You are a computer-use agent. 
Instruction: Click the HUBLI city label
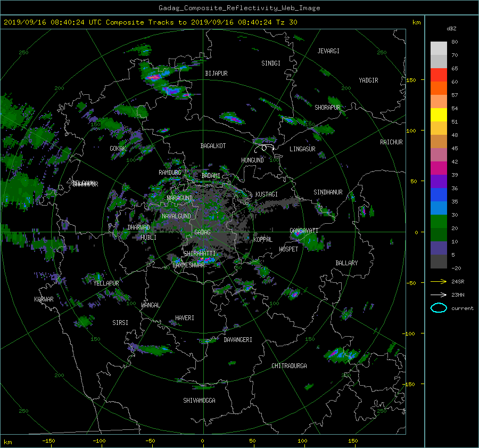pyautogui.click(x=148, y=238)
